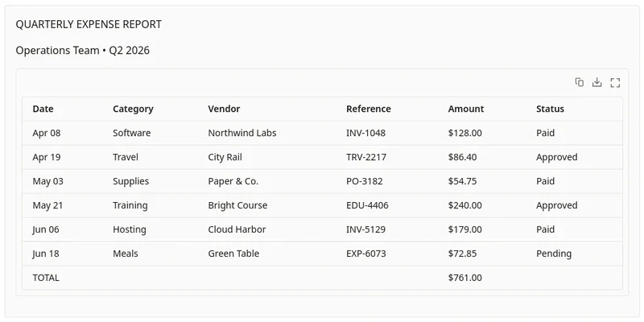Image resolution: width=644 pixels, height=322 pixels.
Task: Click the Amount column header
Action: tap(466, 109)
